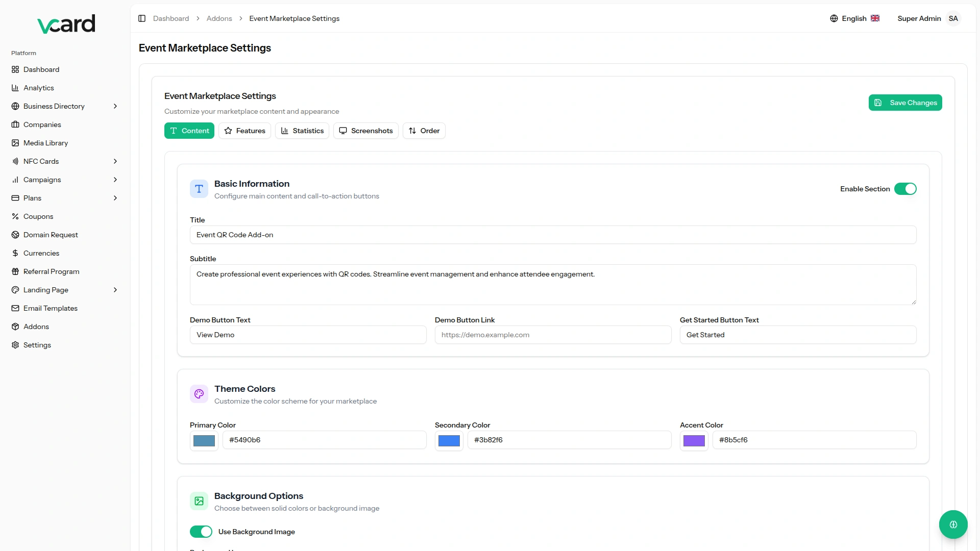Click the sidebar collapse panel icon
The width and height of the screenshot is (980, 551).
point(142,18)
